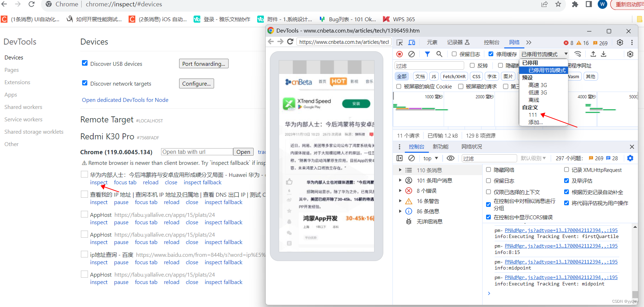Show console sidebar toggle icon
The width and height of the screenshot is (644, 307).
pyautogui.click(x=400, y=158)
